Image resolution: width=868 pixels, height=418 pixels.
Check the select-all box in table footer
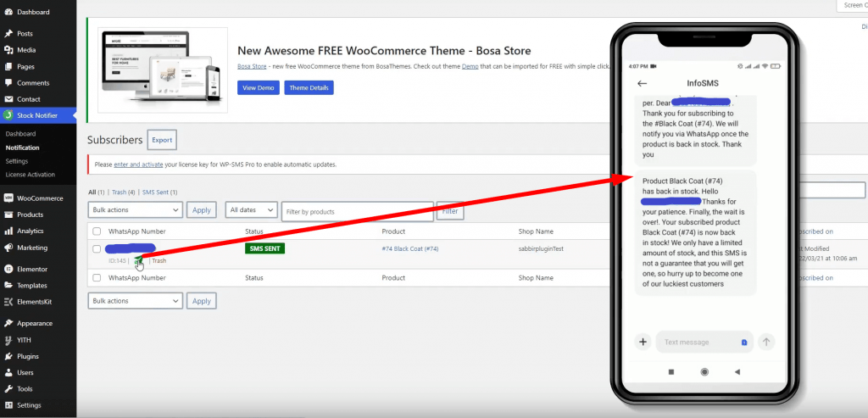tap(97, 278)
